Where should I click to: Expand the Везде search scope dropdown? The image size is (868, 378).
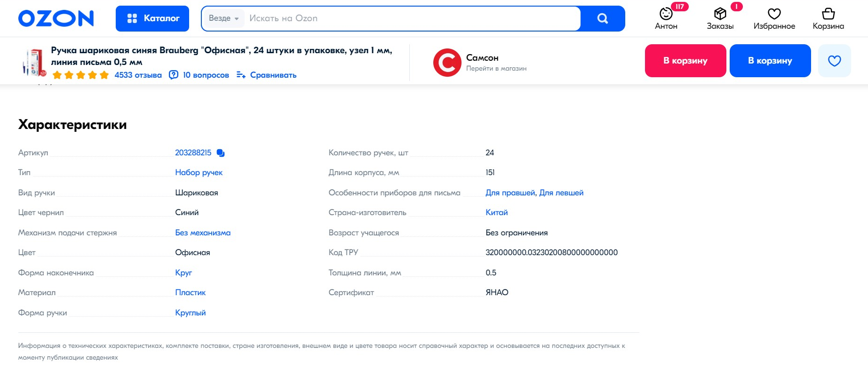[223, 18]
